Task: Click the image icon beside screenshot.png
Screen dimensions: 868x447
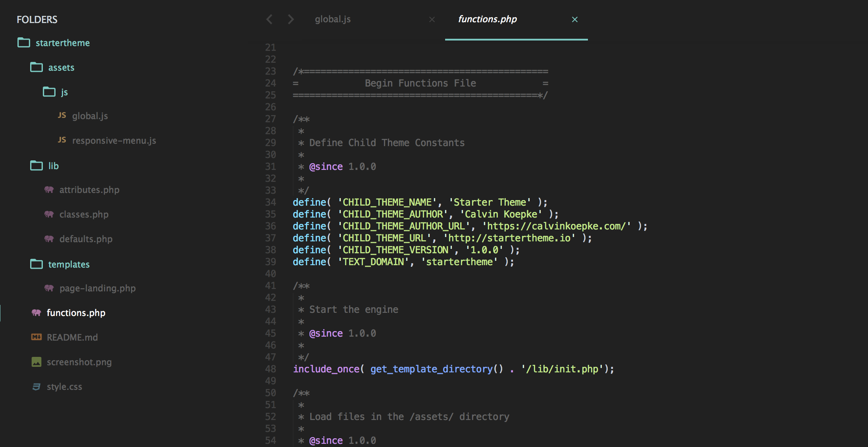Action: pyautogui.click(x=36, y=362)
